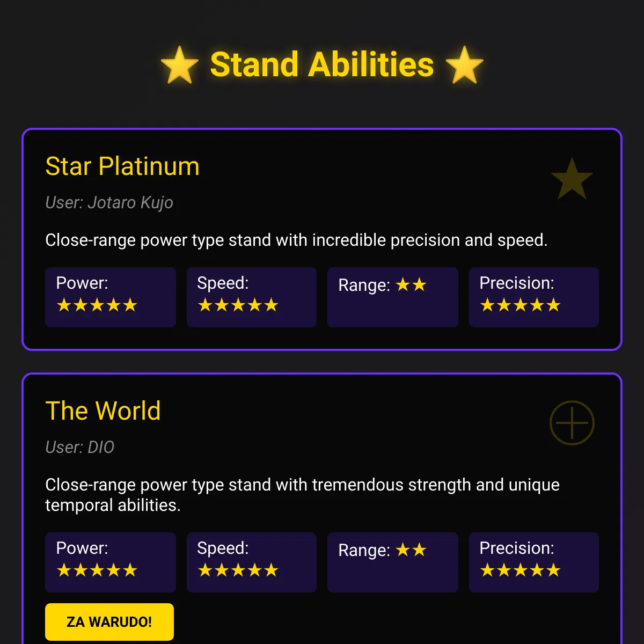
Task: Click the star emoji right of Stand Abilities title
Action: 464,65
